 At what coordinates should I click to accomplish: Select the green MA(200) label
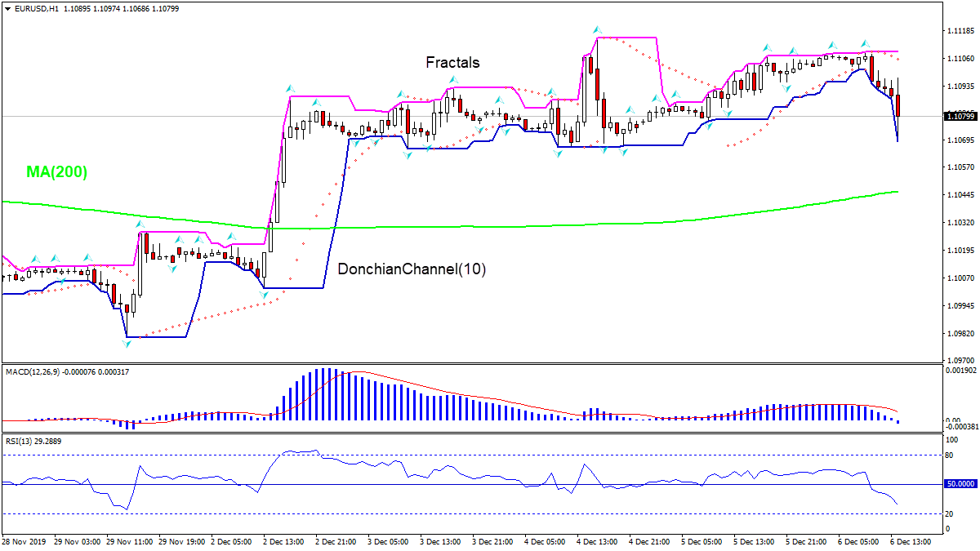[56, 171]
